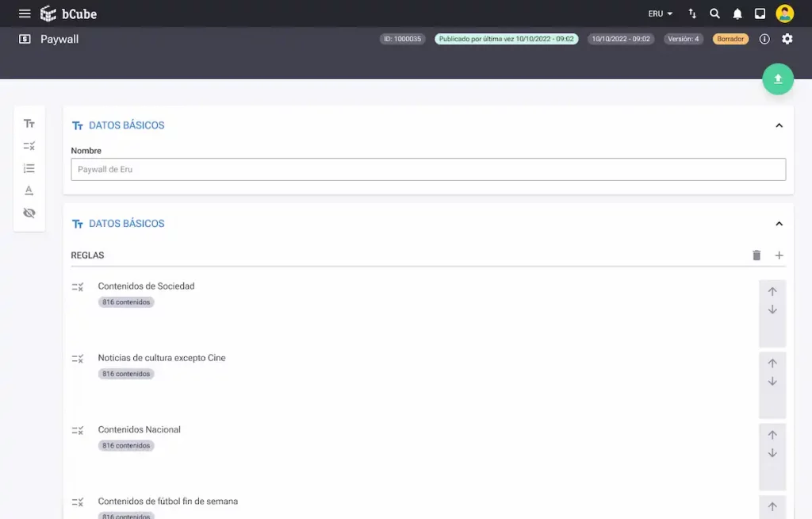This screenshot has height=519, width=812.
Task: Click the Nombre input field
Action: pyautogui.click(x=428, y=169)
